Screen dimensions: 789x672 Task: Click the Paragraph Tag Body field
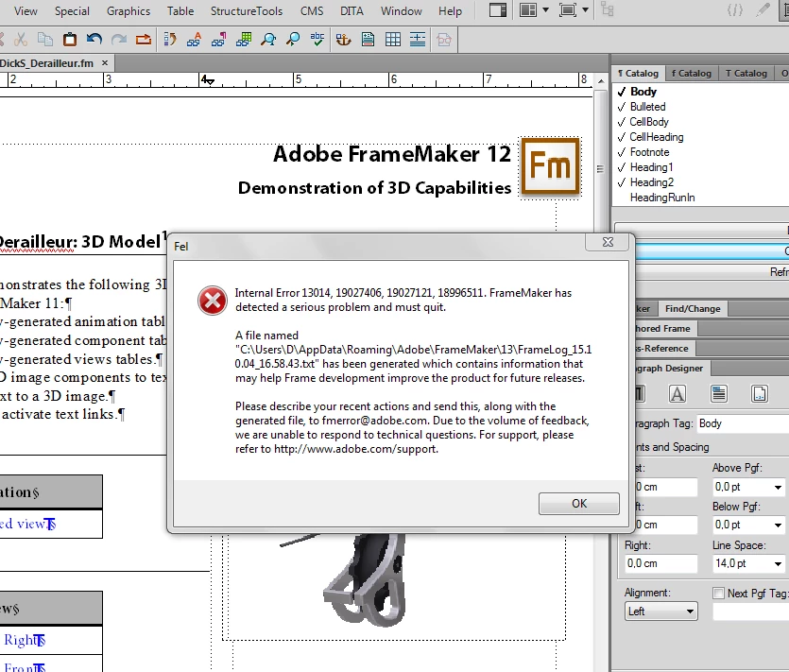pyautogui.click(x=743, y=423)
